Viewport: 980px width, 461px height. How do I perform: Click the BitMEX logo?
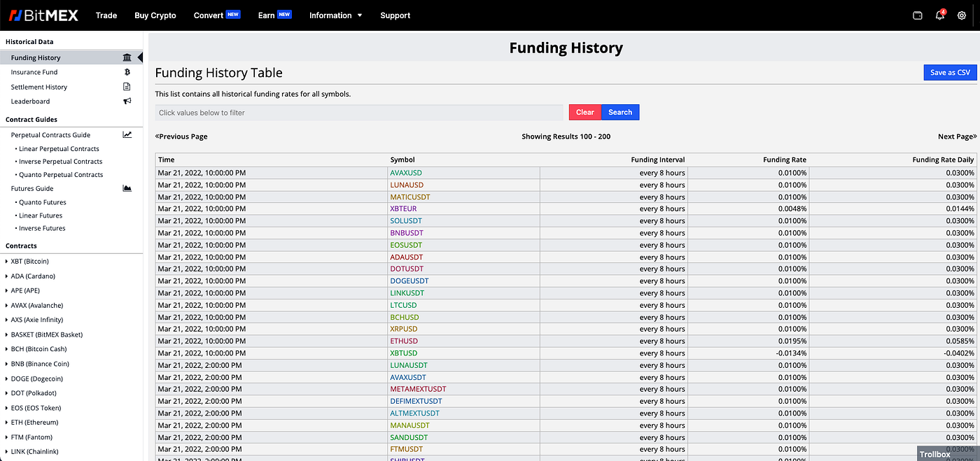point(43,15)
